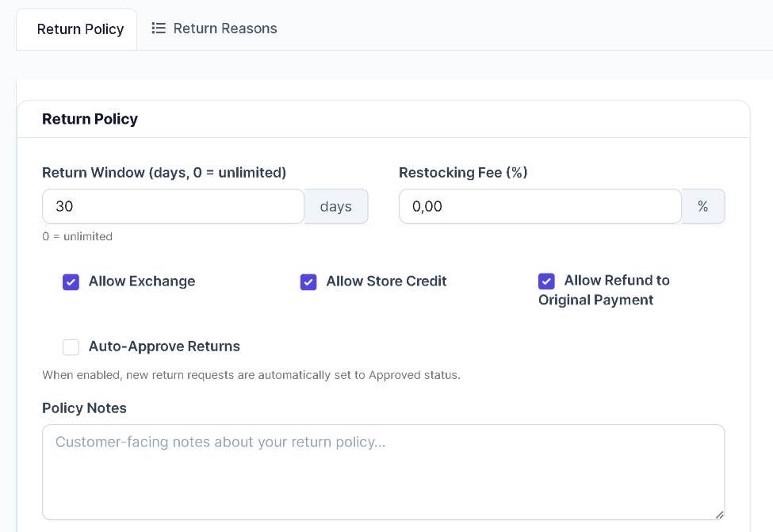
Task: Click the Return Policy card heading
Action: point(90,119)
